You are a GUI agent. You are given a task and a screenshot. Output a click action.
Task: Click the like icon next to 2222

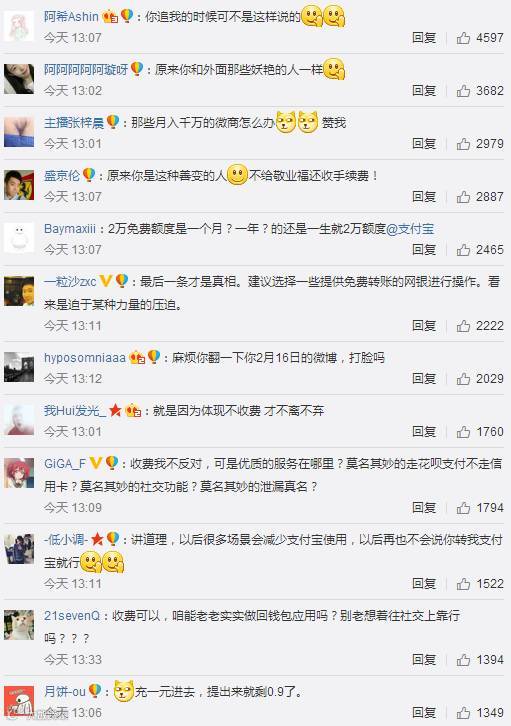click(x=463, y=326)
